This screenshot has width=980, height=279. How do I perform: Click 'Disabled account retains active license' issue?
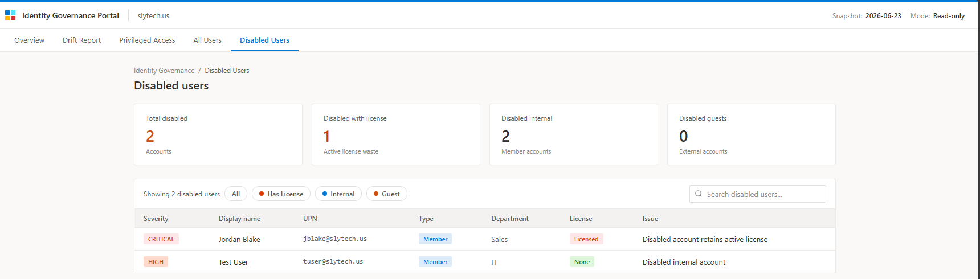pyautogui.click(x=705, y=239)
